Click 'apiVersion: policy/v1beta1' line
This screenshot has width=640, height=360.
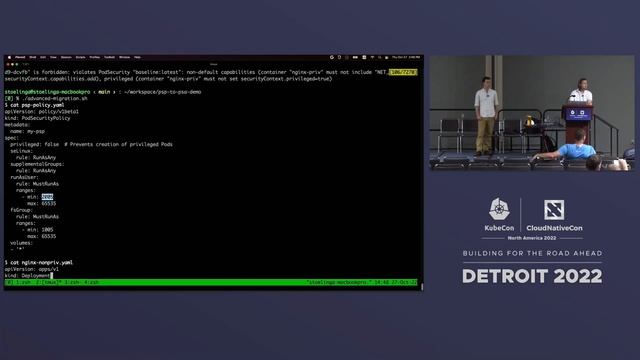coord(42,111)
